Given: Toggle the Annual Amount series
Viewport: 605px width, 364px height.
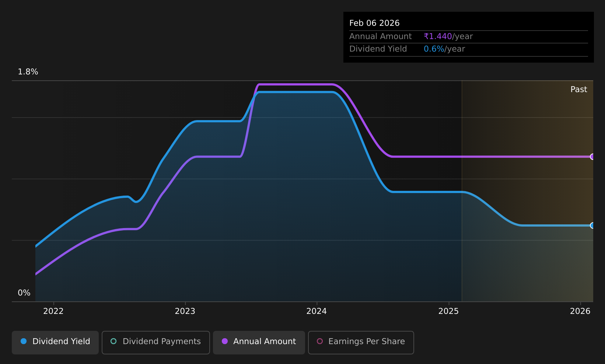Looking at the screenshot, I should [259, 342].
